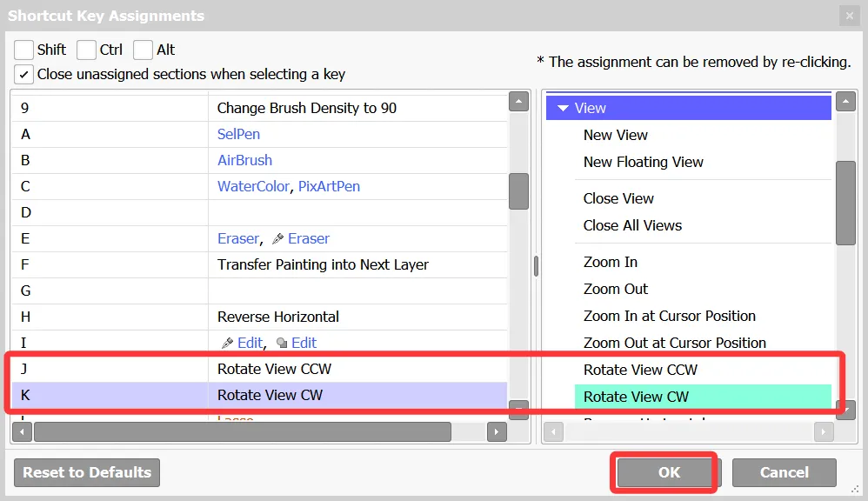
Task: Select key row I
Action: 259,343
